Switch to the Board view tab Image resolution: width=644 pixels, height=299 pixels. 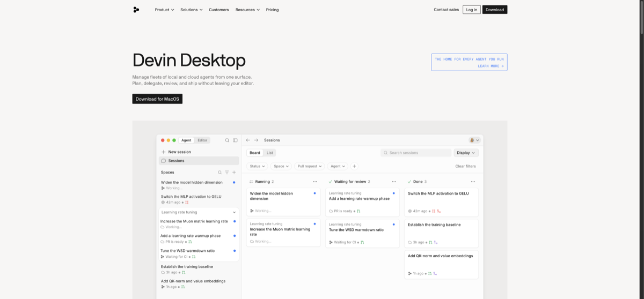pos(255,153)
